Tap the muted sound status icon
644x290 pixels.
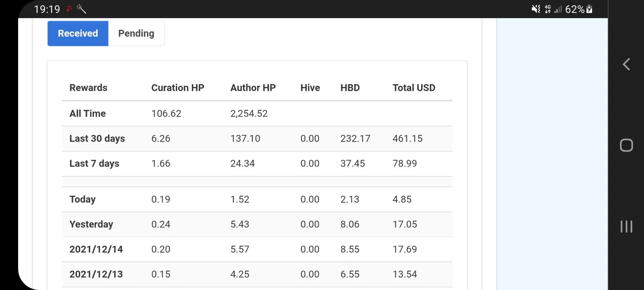(536, 9)
